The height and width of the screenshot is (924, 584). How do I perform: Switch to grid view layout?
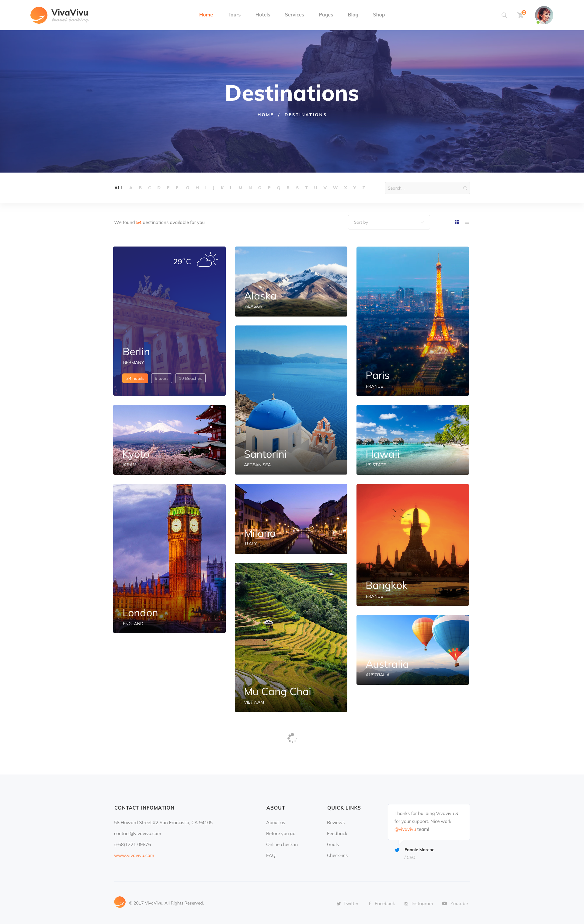457,222
